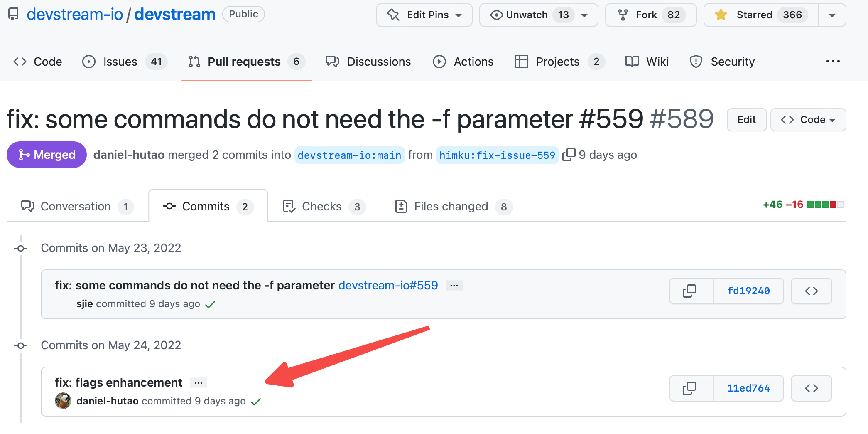Open daniel-hutao's avatar on the commit

coord(63,401)
